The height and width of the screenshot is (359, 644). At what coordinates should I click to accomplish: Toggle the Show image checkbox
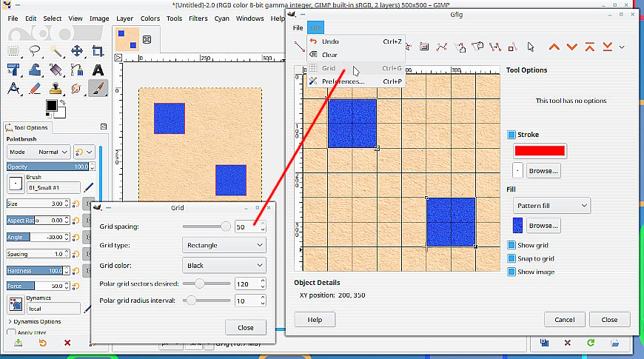pyautogui.click(x=511, y=272)
